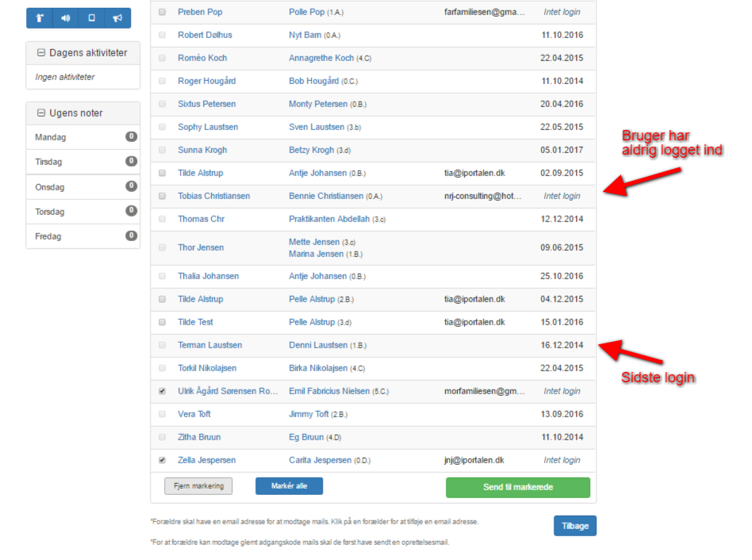
Task: Open parent Robert Dølhus
Action: tap(205, 35)
